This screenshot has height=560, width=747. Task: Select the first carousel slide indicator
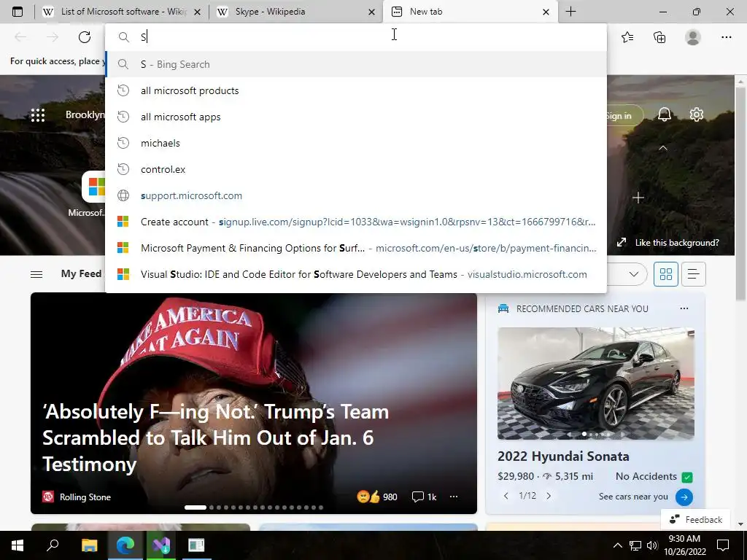[196, 507]
